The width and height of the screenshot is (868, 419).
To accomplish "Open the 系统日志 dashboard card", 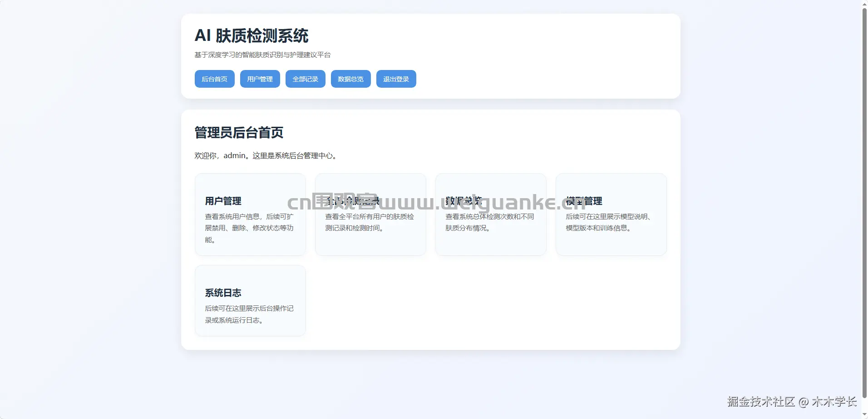I will (x=250, y=300).
